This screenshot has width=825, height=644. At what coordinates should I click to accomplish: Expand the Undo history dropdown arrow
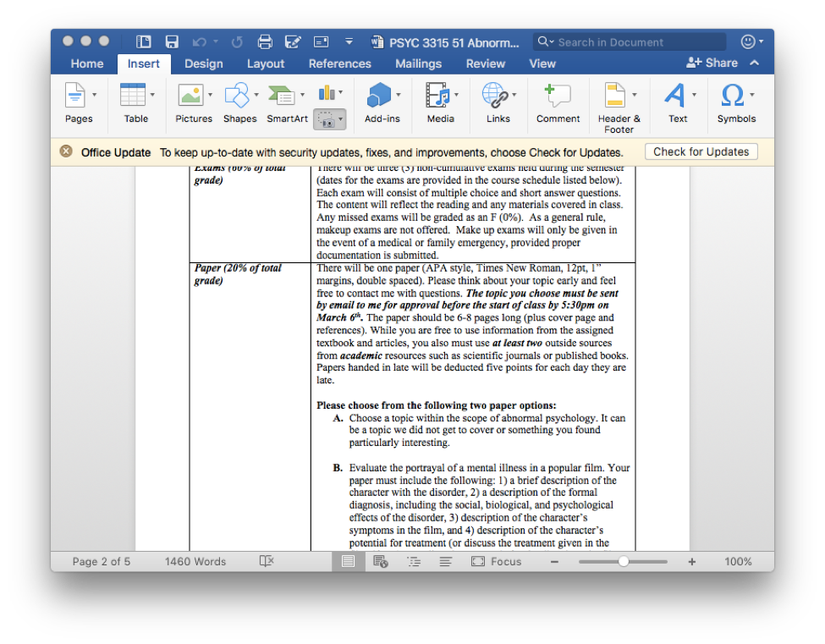click(216, 41)
